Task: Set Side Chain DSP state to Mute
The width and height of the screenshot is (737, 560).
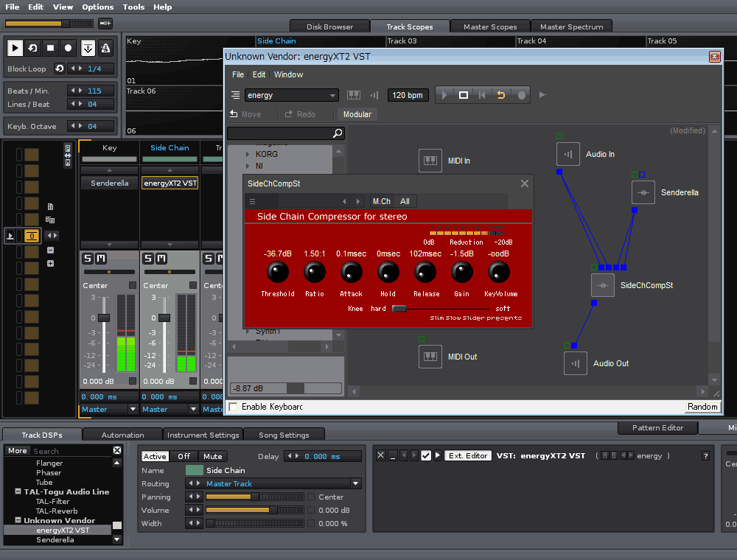Action: (212, 456)
